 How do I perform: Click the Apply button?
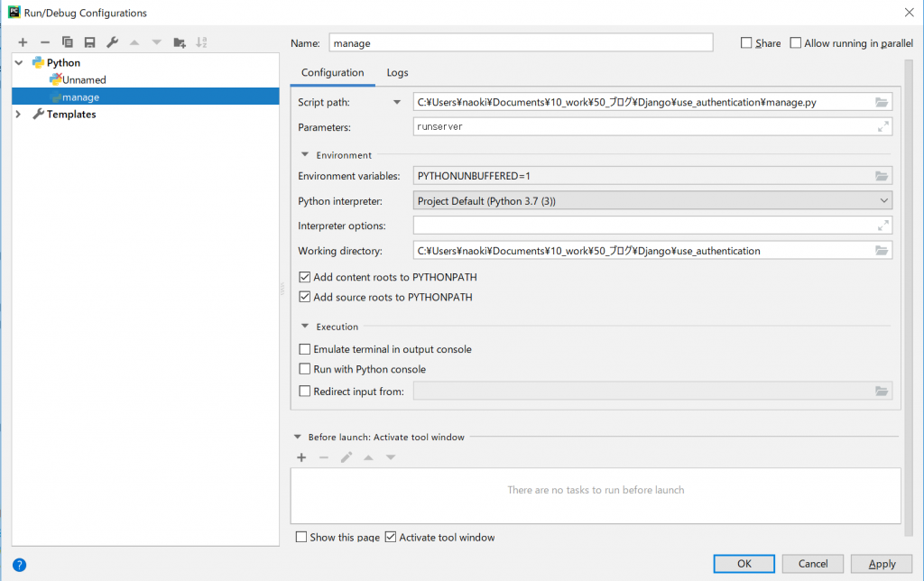coord(881,564)
